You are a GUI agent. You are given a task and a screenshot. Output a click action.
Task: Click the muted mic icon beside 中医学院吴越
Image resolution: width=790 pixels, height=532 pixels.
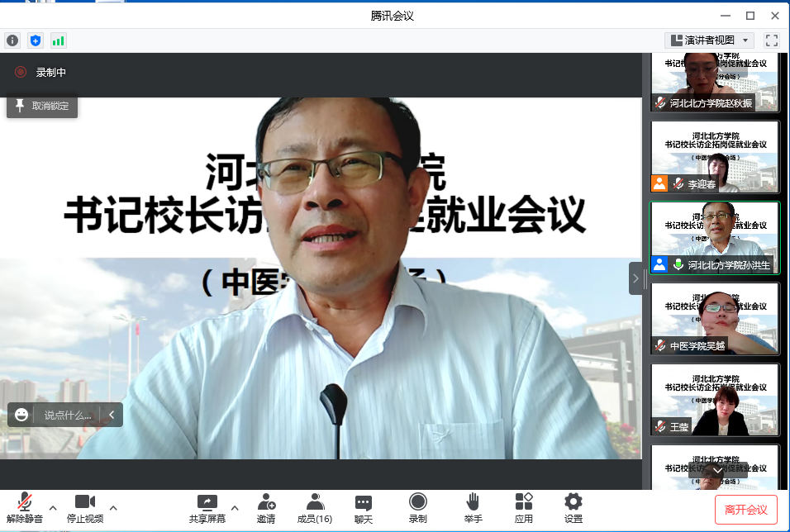[x=660, y=345]
